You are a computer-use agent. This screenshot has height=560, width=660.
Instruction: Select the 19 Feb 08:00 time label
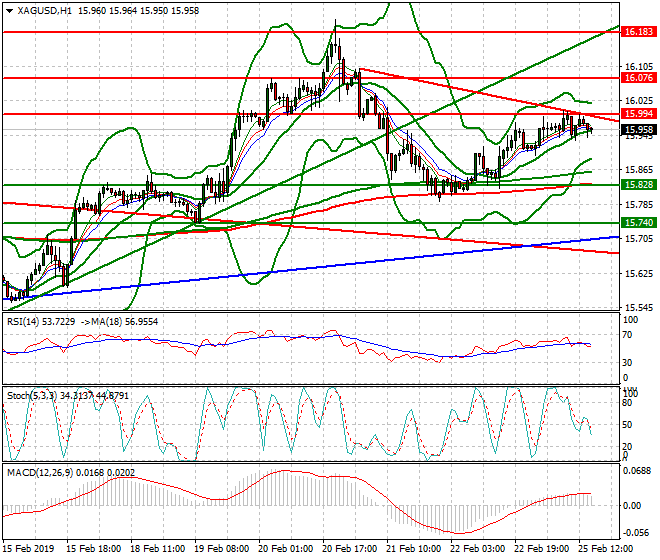coord(222,549)
